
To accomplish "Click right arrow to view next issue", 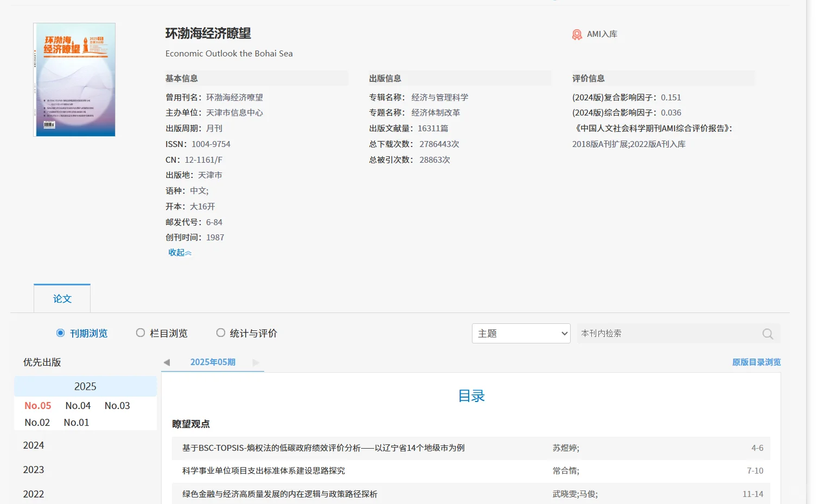I will (x=255, y=362).
